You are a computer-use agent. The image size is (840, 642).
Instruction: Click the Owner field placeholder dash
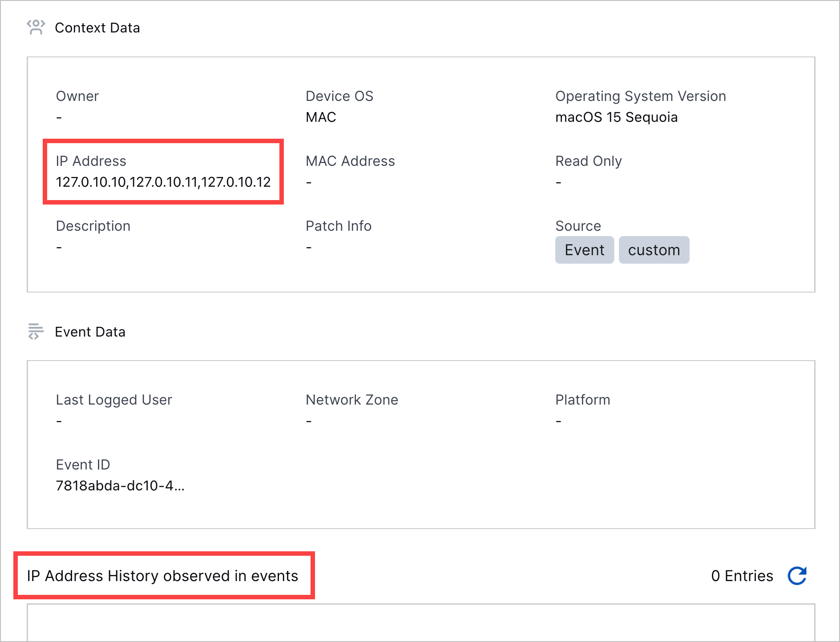point(58,117)
